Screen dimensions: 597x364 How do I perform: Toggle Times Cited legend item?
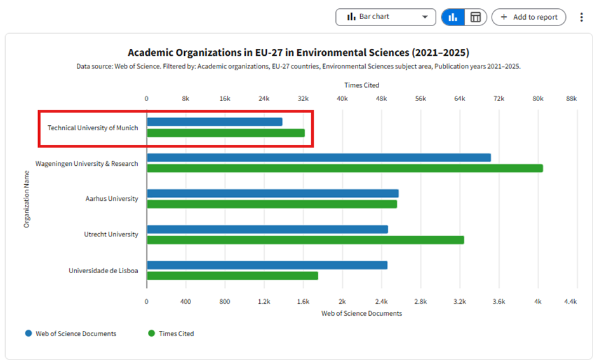click(x=171, y=334)
